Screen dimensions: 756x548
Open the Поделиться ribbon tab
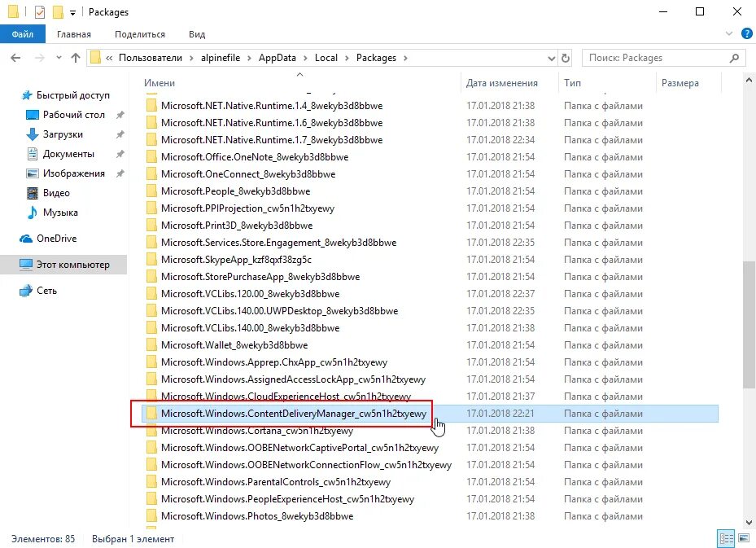[140, 34]
